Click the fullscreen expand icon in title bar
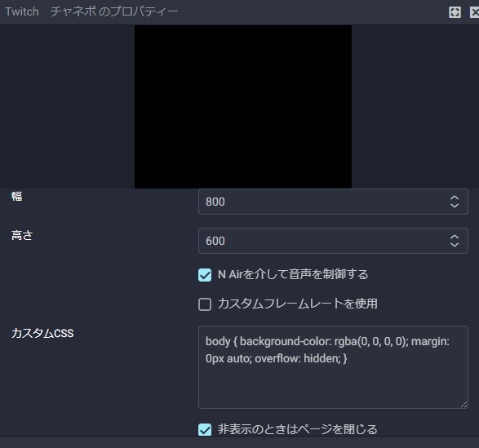The image size is (479, 448). pyautogui.click(x=455, y=12)
